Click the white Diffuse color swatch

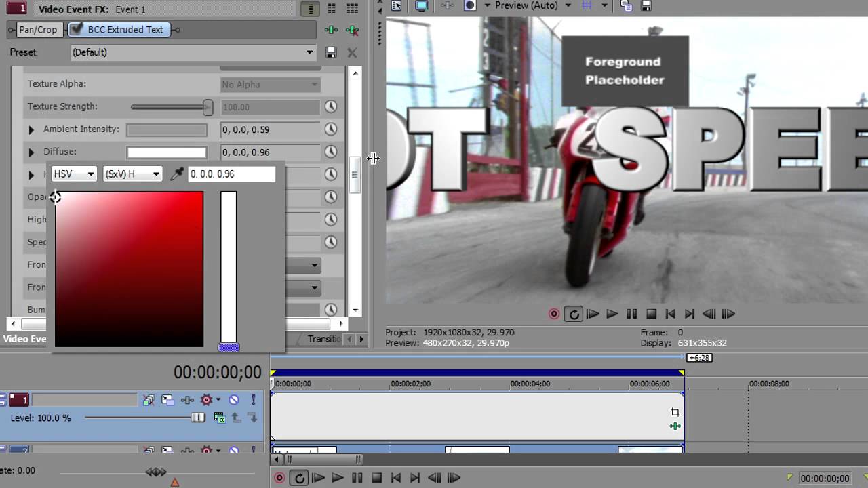point(167,152)
